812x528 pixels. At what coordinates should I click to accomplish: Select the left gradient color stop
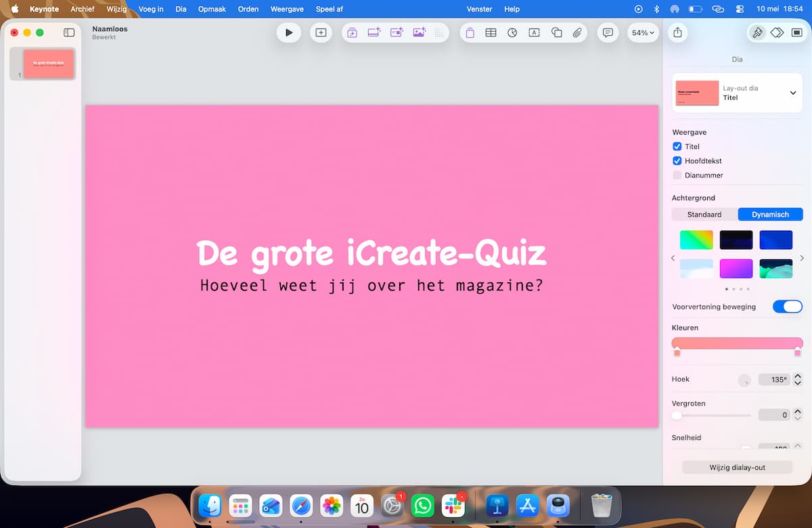(x=677, y=353)
